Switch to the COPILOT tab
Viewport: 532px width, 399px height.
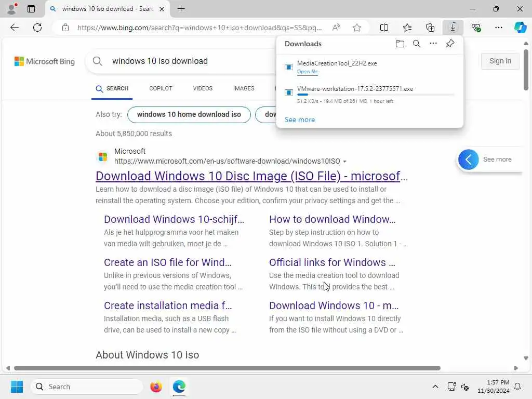coord(161,88)
